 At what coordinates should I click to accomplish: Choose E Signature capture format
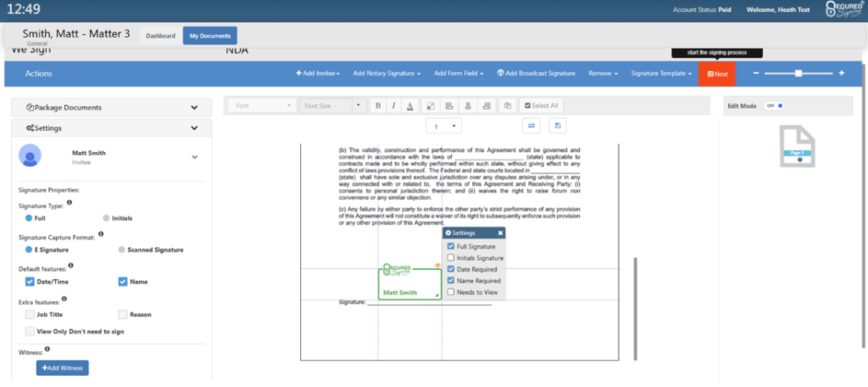[x=29, y=250]
